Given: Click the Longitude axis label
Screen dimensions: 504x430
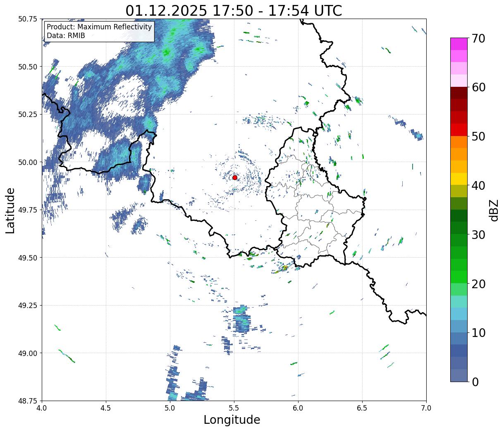Looking at the screenshot, I should tap(232, 420).
